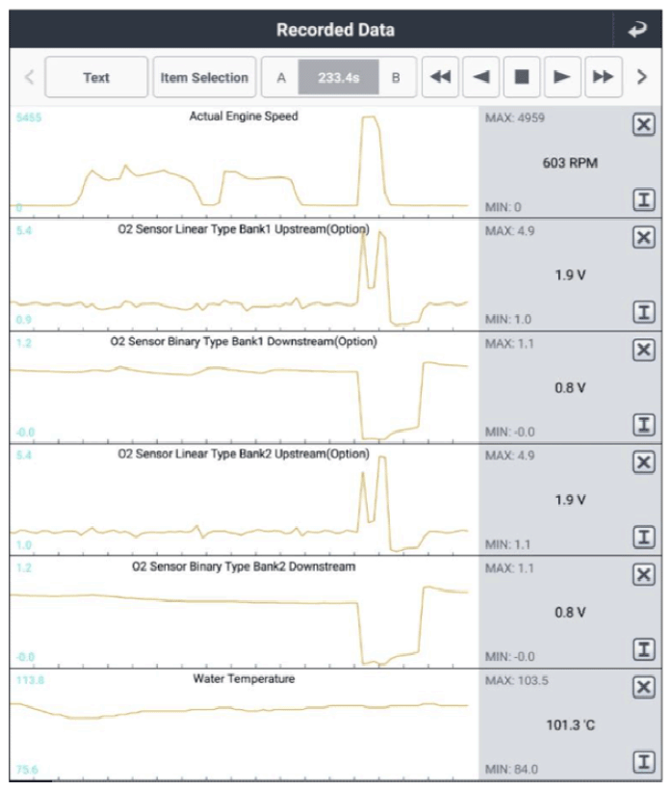The height and width of the screenshot is (791, 672).
Task: Click the left chevron beside the Text button
Action: point(29,77)
